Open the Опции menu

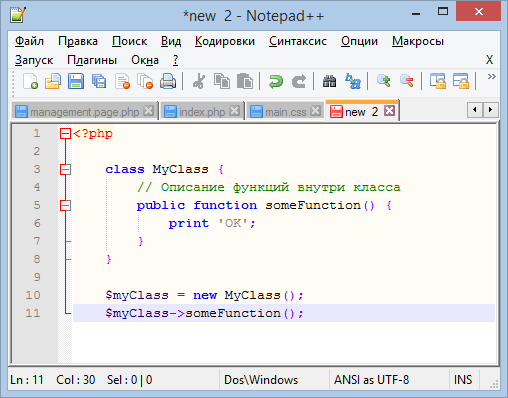pos(359,41)
